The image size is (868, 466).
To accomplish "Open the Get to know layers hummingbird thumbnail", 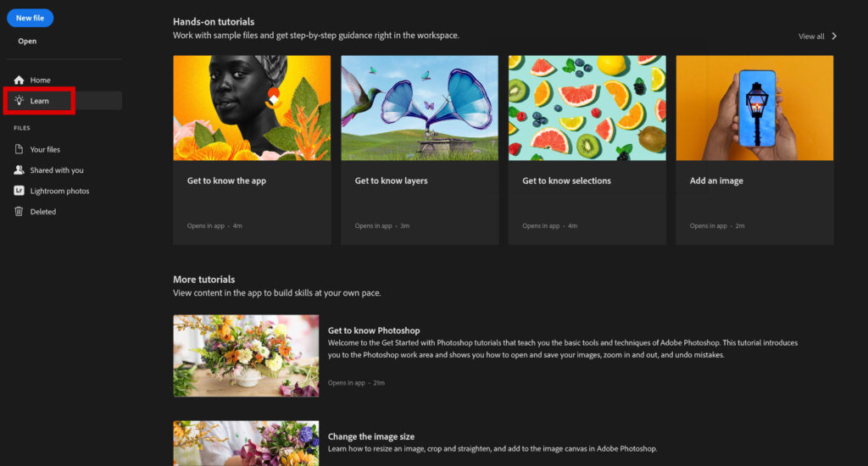I will tap(420, 108).
